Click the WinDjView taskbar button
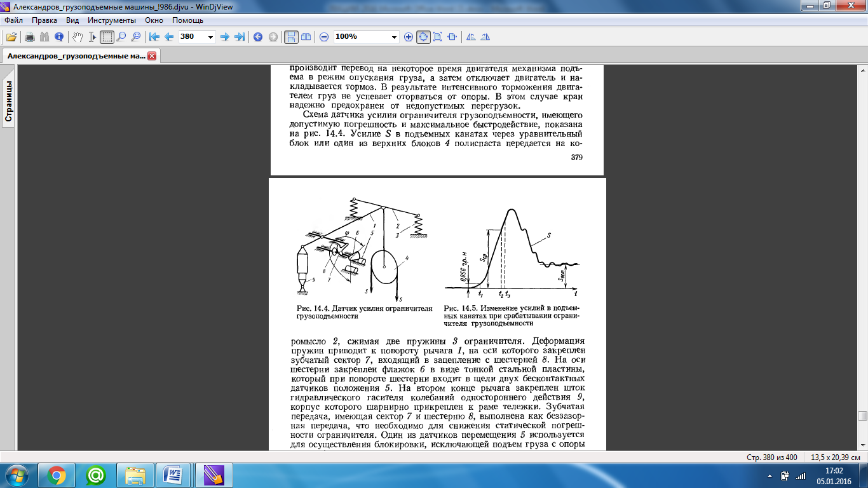 pos(213,475)
